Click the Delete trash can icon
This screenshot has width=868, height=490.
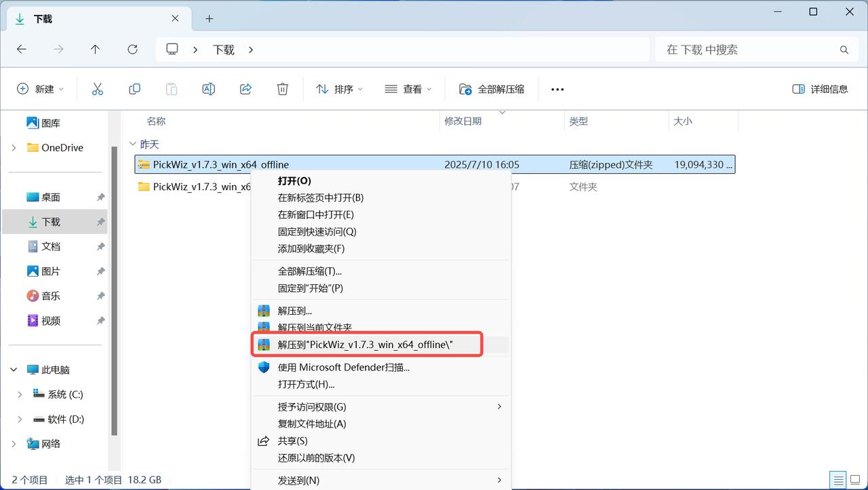[x=283, y=89]
